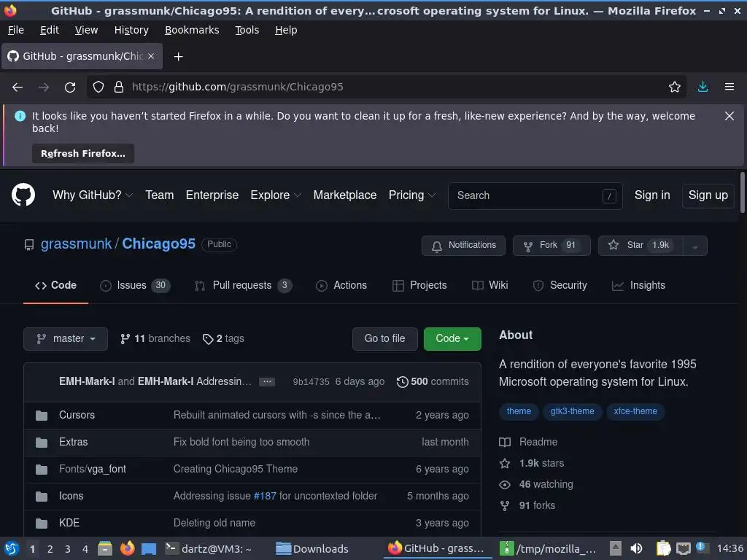This screenshot has width=747, height=560.
Task: Click the Sign in link
Action: (x=651, y=195)
